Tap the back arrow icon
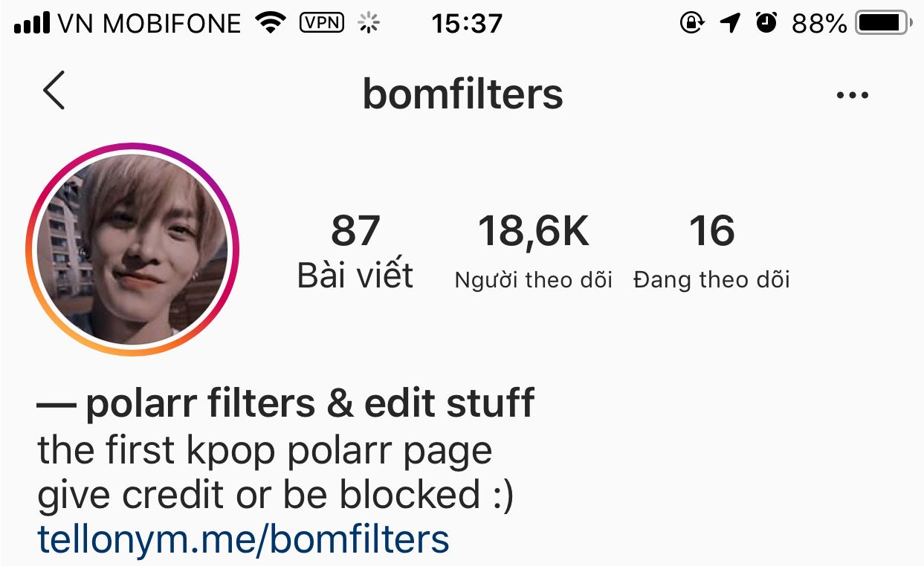The image size is (924, 566). (x=54, y=91)
